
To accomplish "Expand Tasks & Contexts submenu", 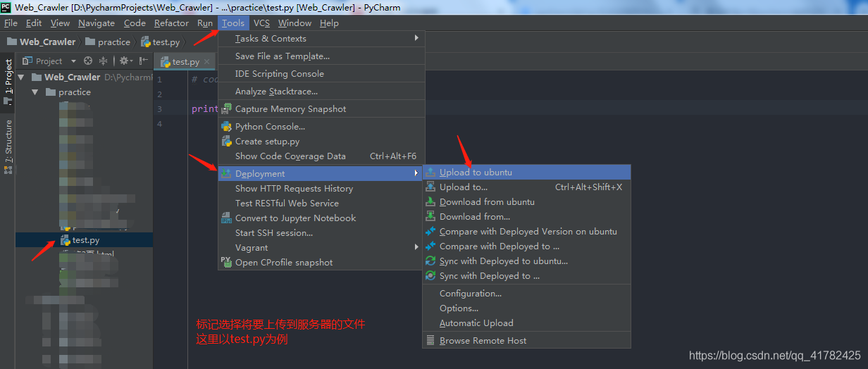I will [x=322, y=39].
